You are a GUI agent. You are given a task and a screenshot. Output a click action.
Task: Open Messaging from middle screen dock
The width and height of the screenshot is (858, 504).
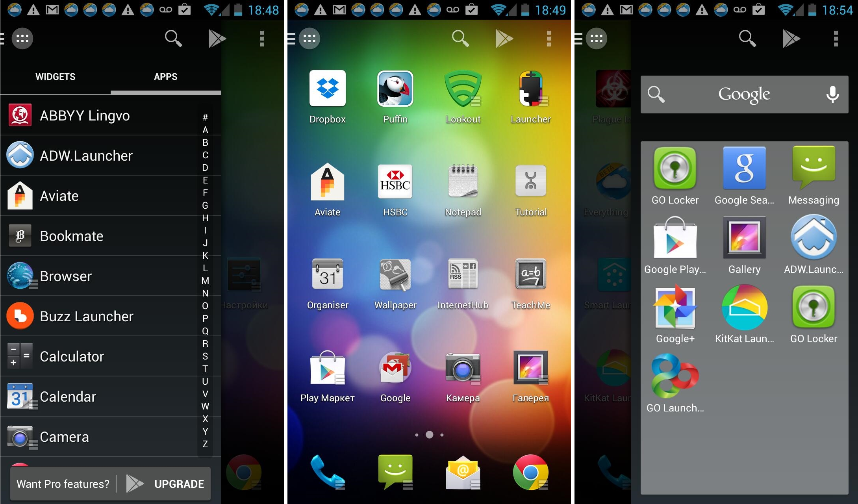(x=395, y=472)
